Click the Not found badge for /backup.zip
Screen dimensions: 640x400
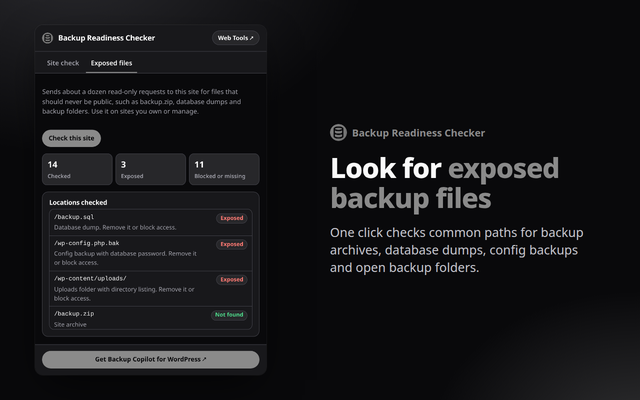point(229,315)
